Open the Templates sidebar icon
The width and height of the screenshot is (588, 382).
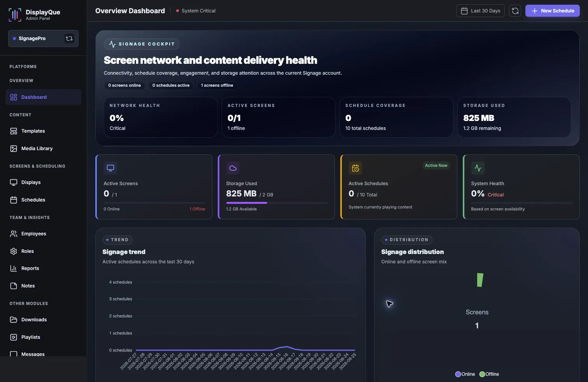(x=14, y=131)
